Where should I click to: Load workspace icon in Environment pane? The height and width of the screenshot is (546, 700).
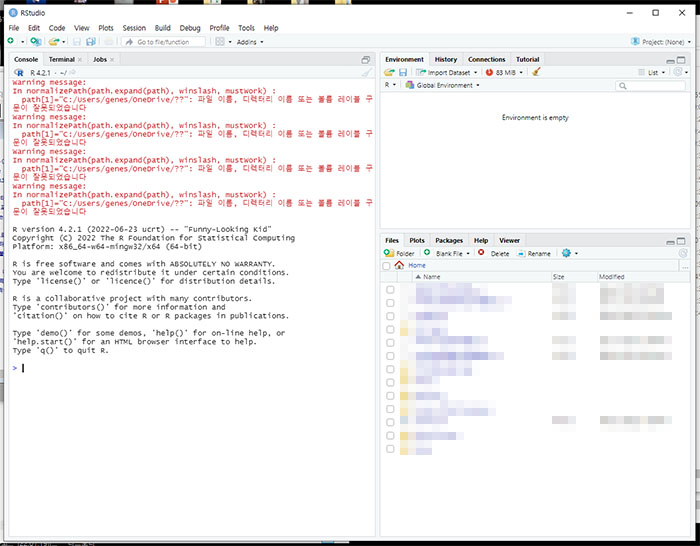pyautogui.click(x=389, y=72)
